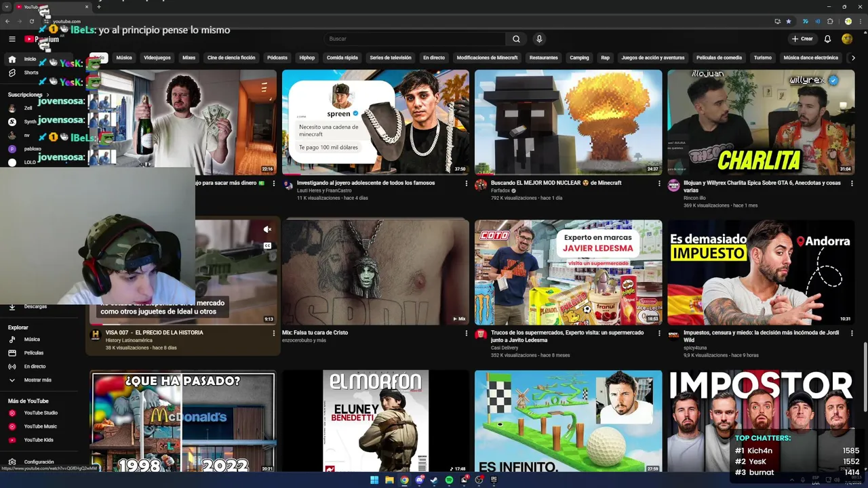Open YouTube notifications bell
The width and height of the screenshot is (868, 488).
pyautogui.click(x=827, y=39)
